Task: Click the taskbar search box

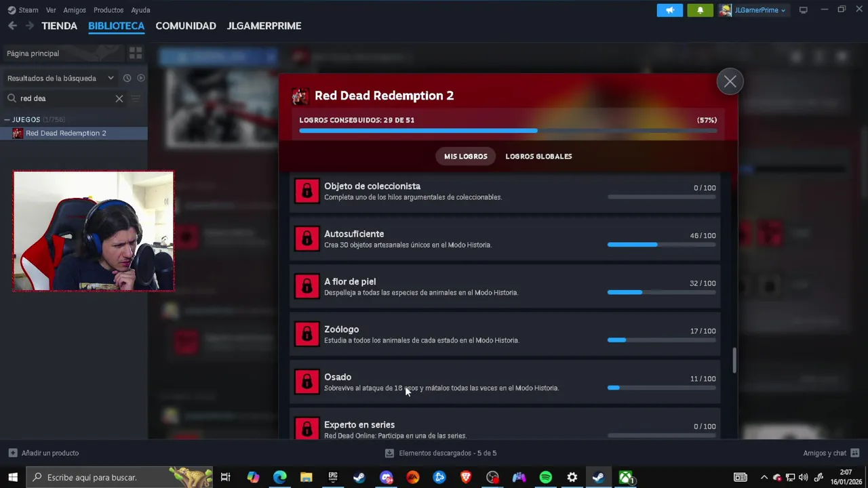Action: [x=120, y=477]
